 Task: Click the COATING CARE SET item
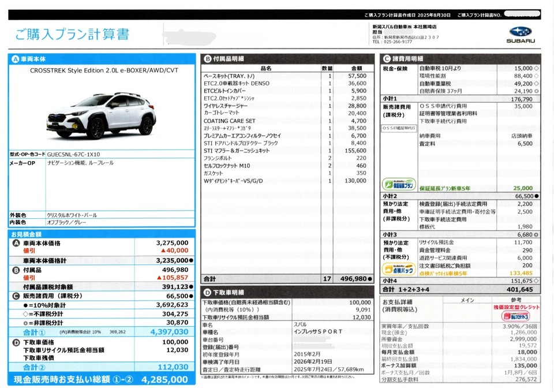229,121
